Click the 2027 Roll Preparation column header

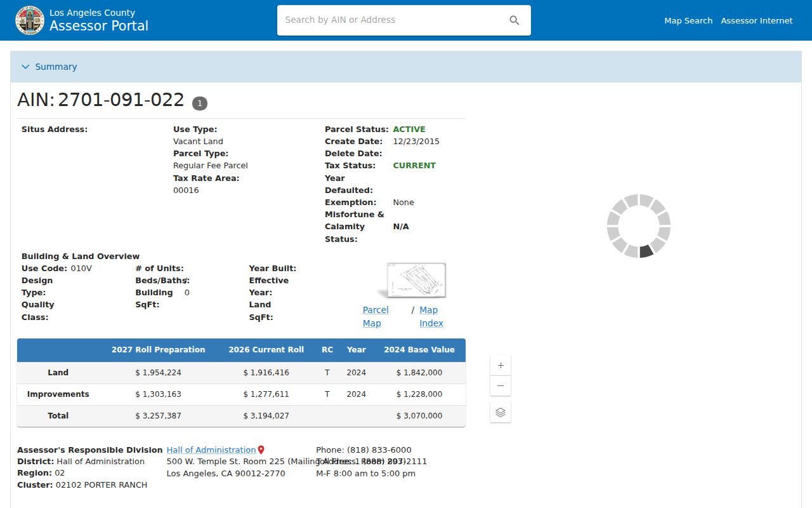[x=159, y=350]
